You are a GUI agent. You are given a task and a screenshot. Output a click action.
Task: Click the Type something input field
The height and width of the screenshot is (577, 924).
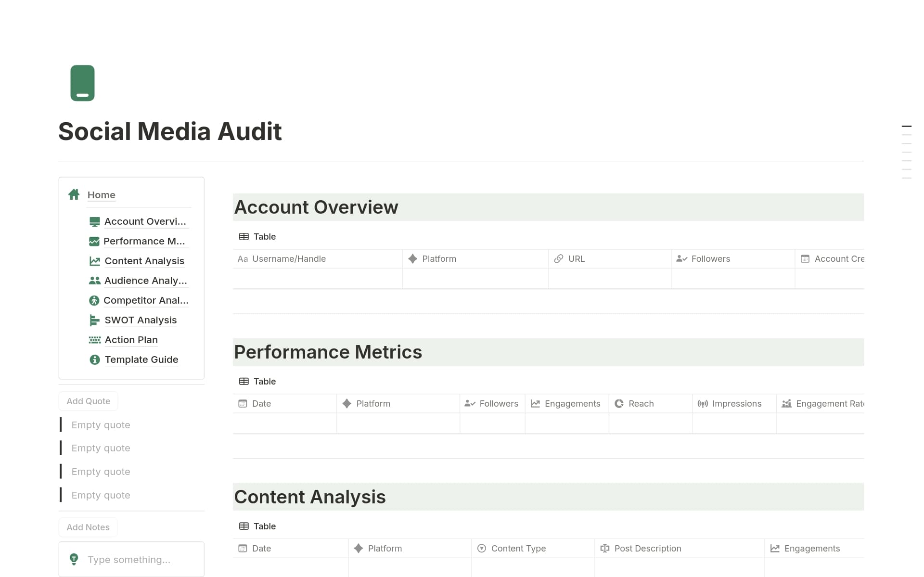pos(129,559)
